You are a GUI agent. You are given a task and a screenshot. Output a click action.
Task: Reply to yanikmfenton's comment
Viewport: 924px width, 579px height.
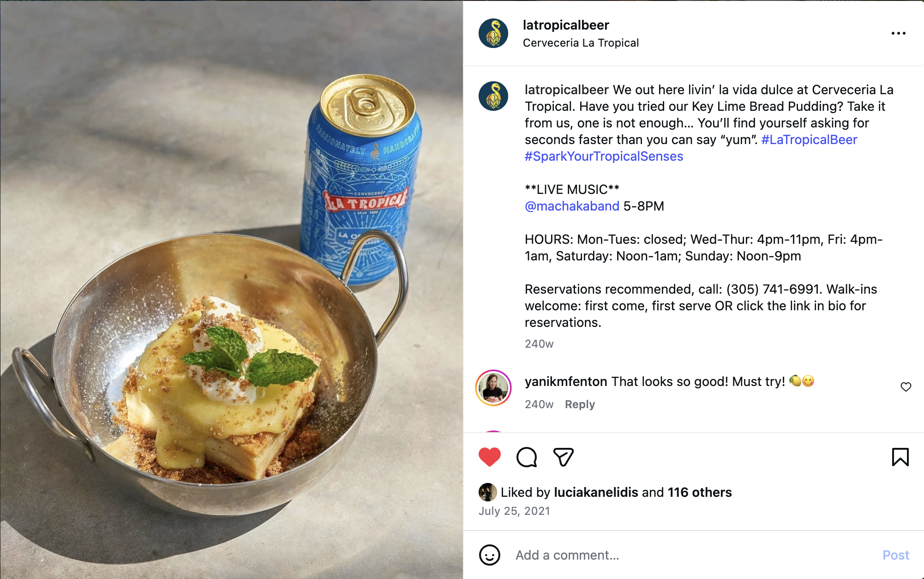click(x=580, y=404)
